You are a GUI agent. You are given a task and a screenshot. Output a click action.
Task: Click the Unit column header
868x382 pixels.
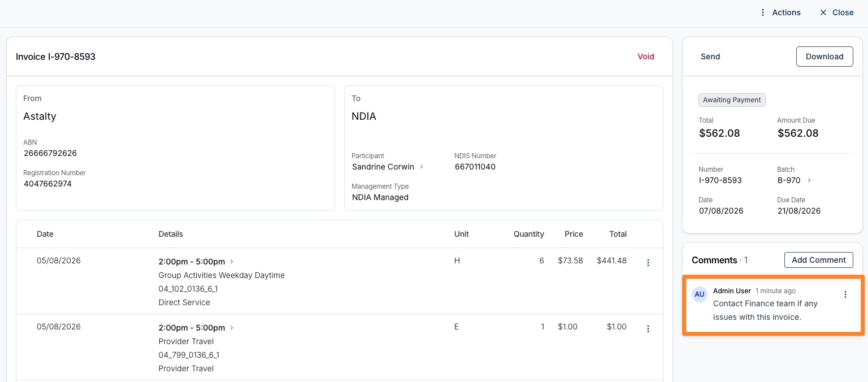pos(462,234)
